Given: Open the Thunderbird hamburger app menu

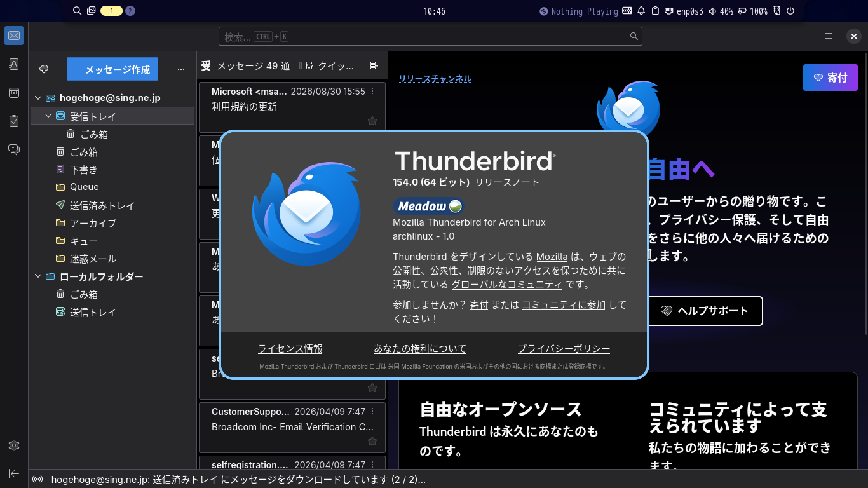Looking at the screenshot, I should [x=829, y=36].
